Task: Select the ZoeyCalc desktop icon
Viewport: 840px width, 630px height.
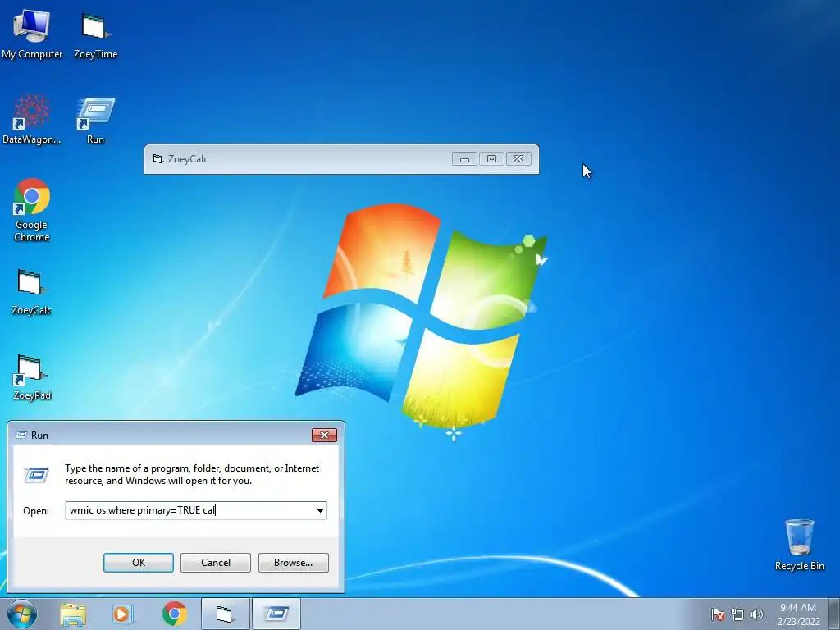Action: tap(32, 291)
